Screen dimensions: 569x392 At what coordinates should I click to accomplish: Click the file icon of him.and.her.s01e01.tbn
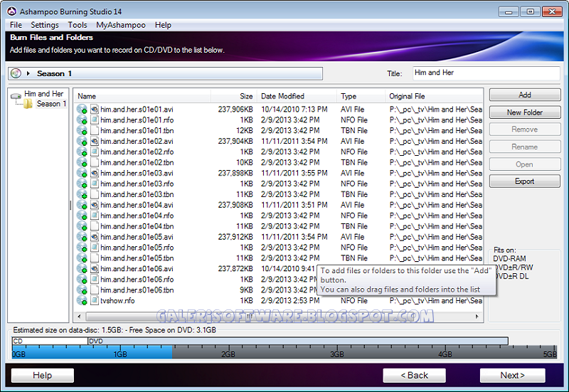coord(95,130)
